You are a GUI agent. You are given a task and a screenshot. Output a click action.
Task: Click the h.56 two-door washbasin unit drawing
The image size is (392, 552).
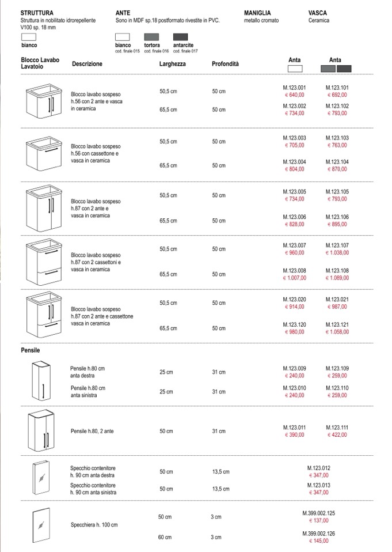point(44,100)
